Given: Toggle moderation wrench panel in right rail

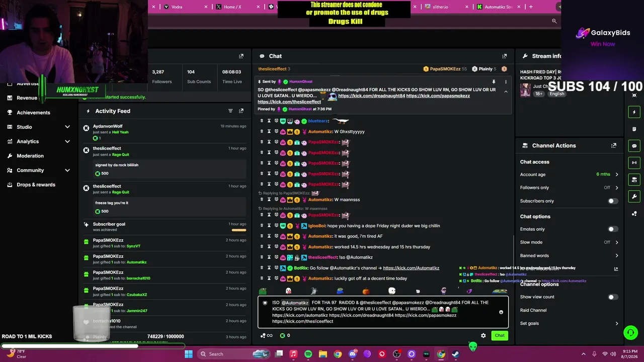Looking at the screenshot, I should pos(634,197).
